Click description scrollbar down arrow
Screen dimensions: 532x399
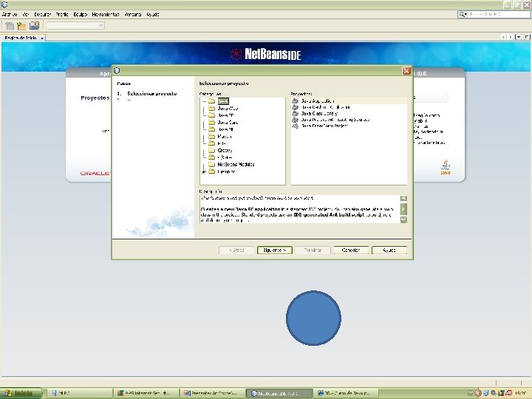[403, 220]
